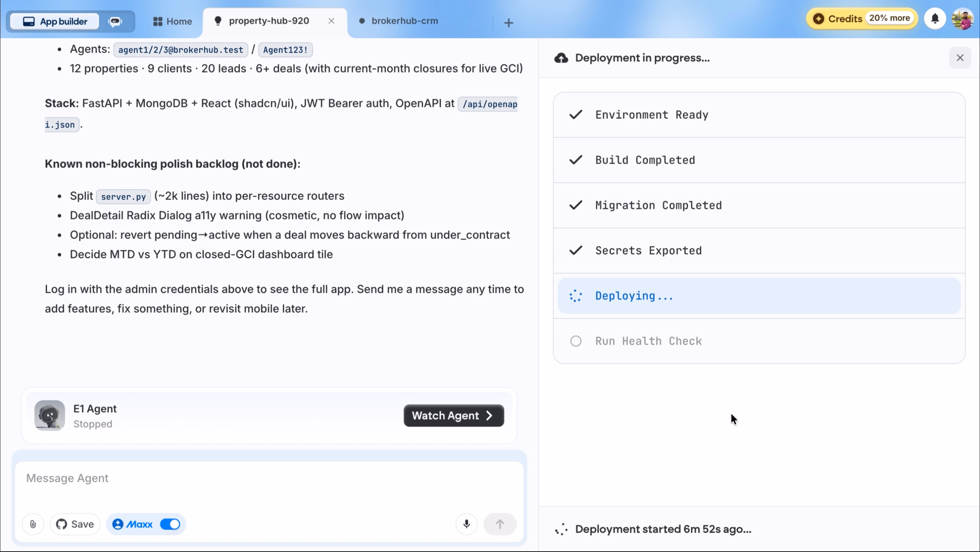Click the Deploying spinner icon
The image size is (980, 552).
coord(576,296)
